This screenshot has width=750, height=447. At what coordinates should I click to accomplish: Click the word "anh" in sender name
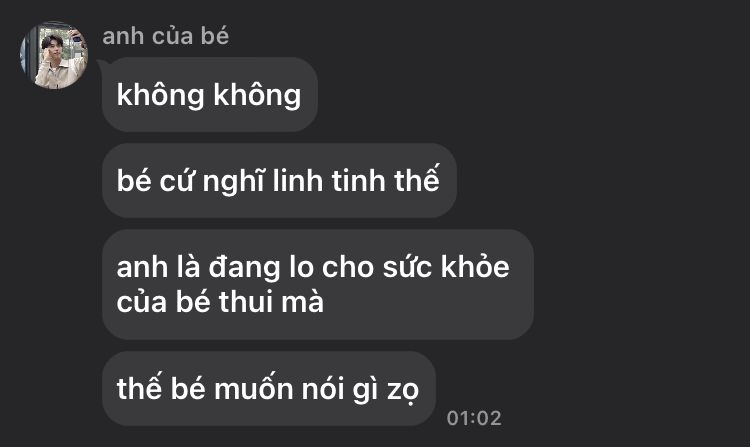click(123, 37)
